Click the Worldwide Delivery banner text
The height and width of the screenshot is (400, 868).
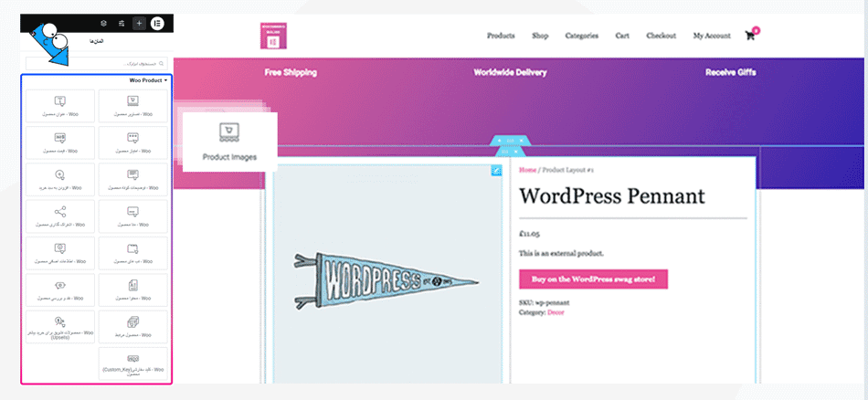[511, 72]
